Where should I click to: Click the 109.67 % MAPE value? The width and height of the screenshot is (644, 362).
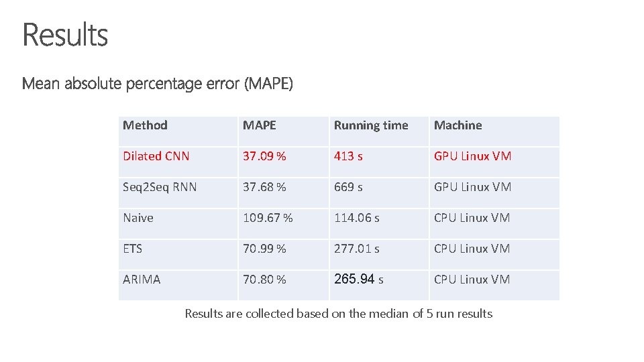[x=268, y=217]
